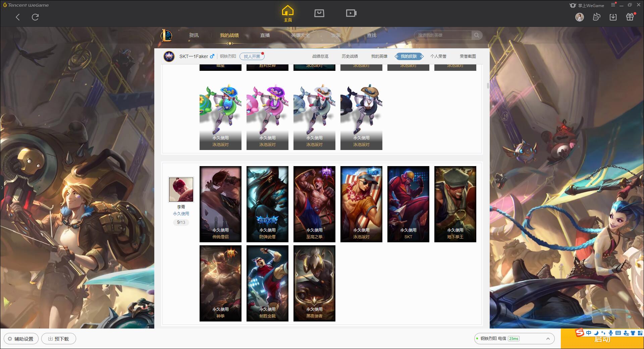Switch to 历史战绩 sub-tab

tap(350, 56)
